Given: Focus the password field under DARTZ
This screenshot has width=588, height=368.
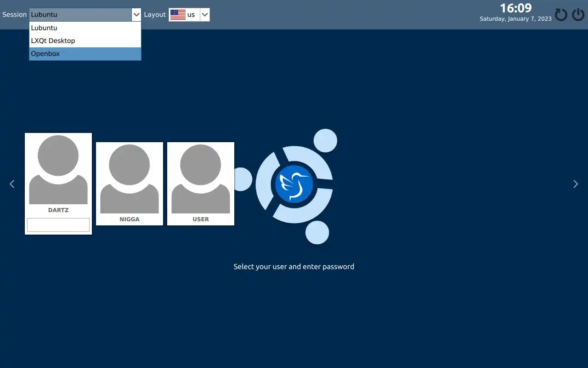Looking at the screenshot, I should tap(58, 225).
